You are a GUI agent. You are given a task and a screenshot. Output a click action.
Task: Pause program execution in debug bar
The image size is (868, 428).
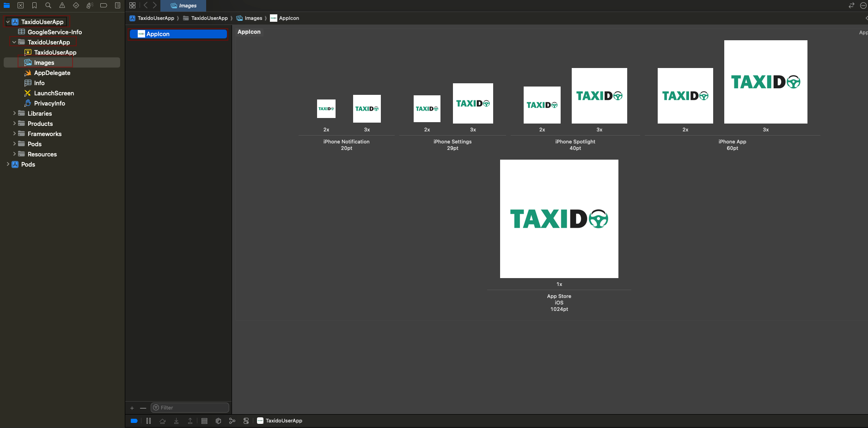[148, 421]
